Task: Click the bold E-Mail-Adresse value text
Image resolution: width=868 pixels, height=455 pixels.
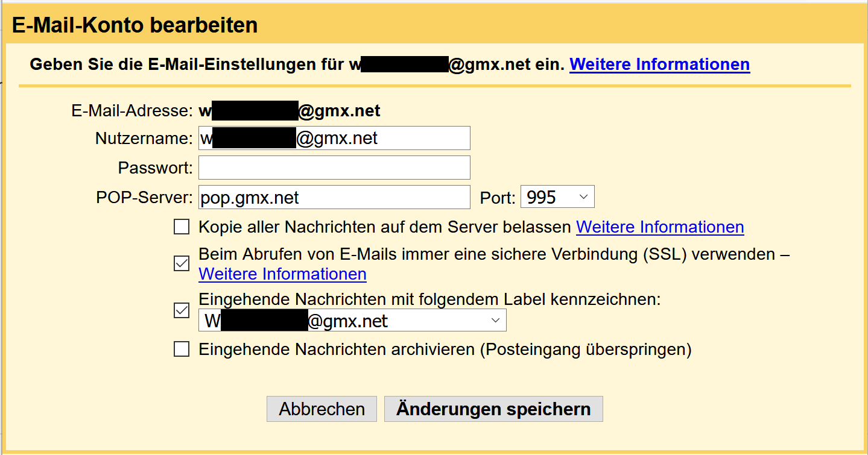Action: pos(290,111)
